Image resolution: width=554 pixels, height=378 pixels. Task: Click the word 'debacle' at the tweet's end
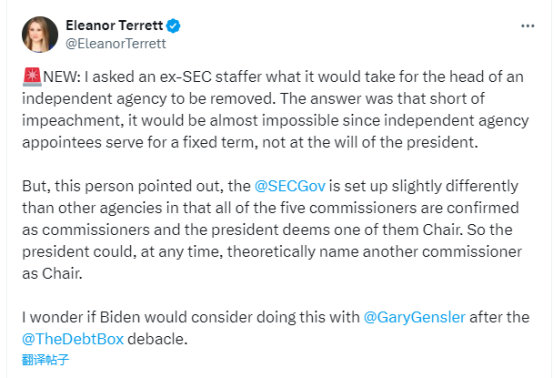[157, 339]
